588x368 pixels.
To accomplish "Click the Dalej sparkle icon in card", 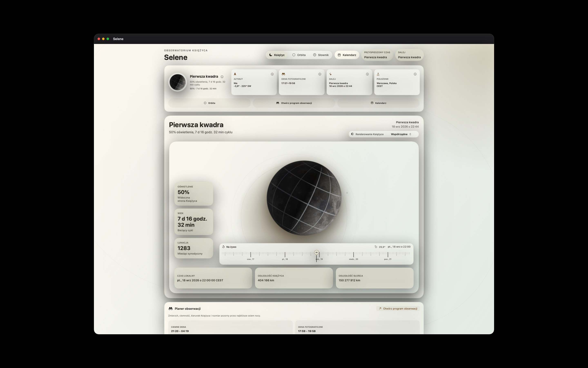I will pyautogui.click(x=331, y=74).
